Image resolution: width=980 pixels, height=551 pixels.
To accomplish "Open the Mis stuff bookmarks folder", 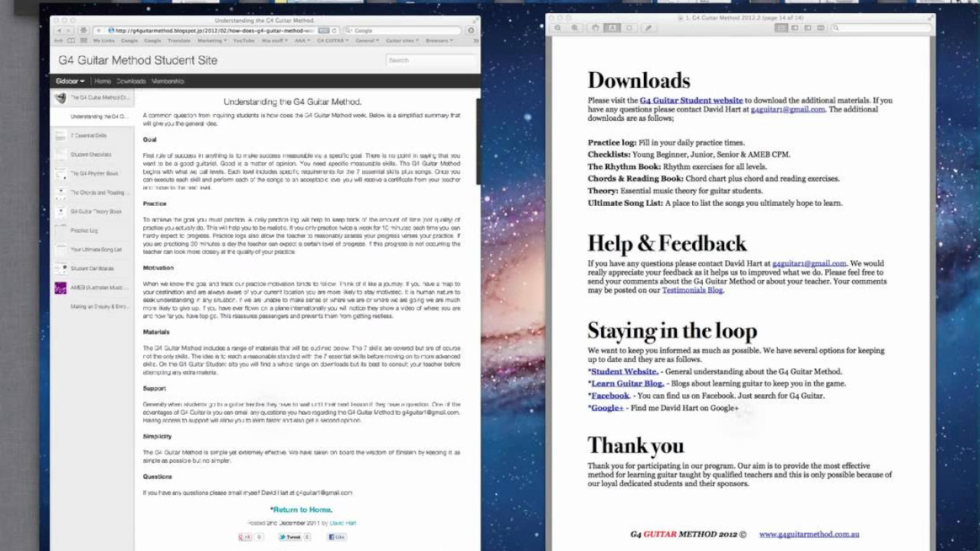I will 275,41.
